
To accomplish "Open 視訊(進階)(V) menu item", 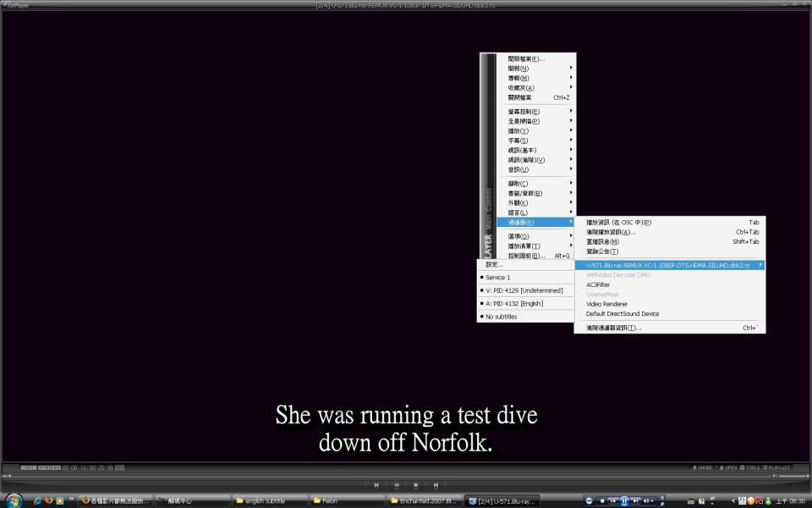I will pyautogui.click(x=536, y=160).
